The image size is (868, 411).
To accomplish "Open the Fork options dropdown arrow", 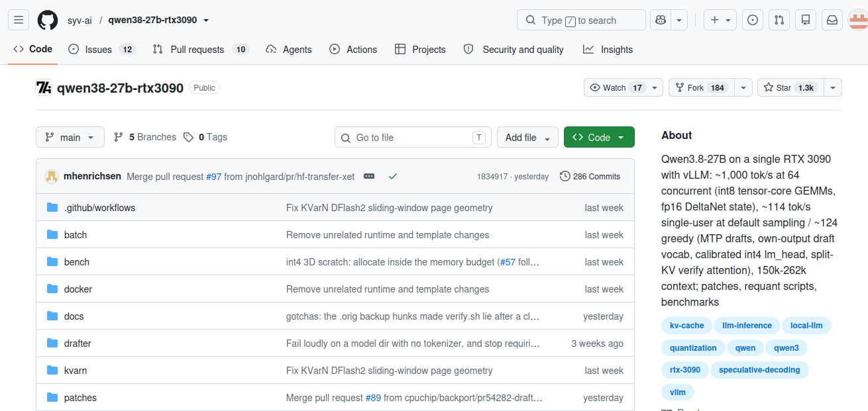I will pos(744,87).
